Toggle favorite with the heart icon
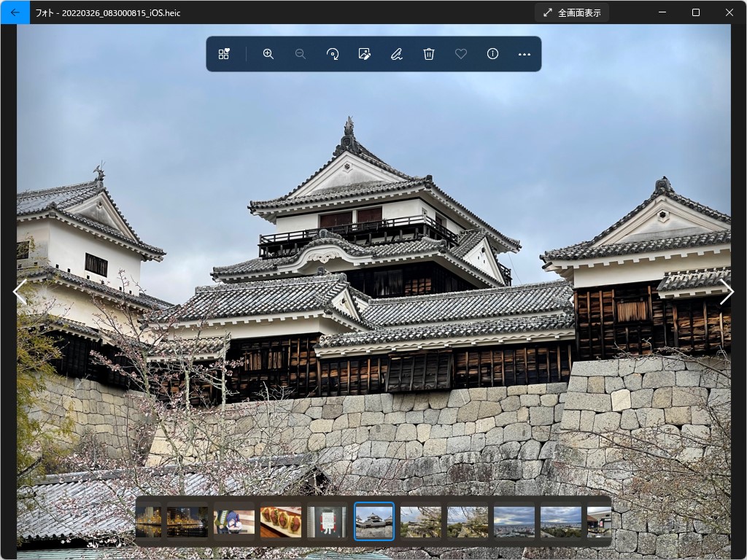This screenshot has width=747, height=560. pos(460,53)
